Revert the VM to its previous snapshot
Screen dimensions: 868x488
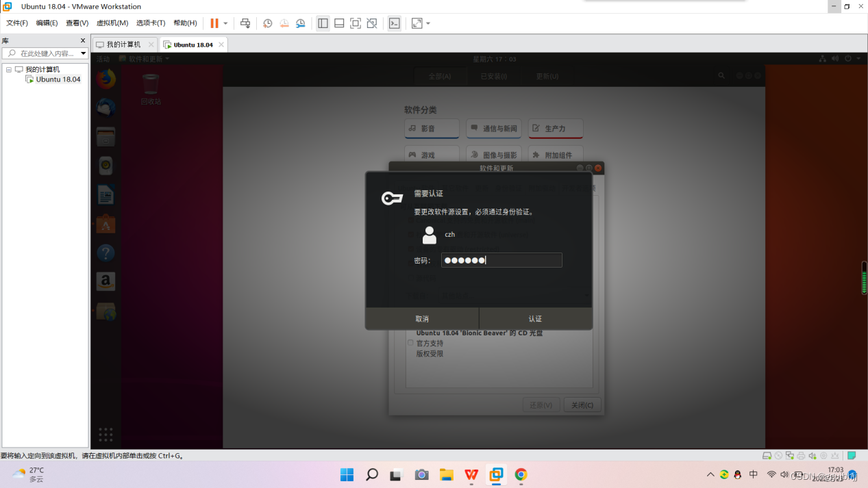[284, 23]
